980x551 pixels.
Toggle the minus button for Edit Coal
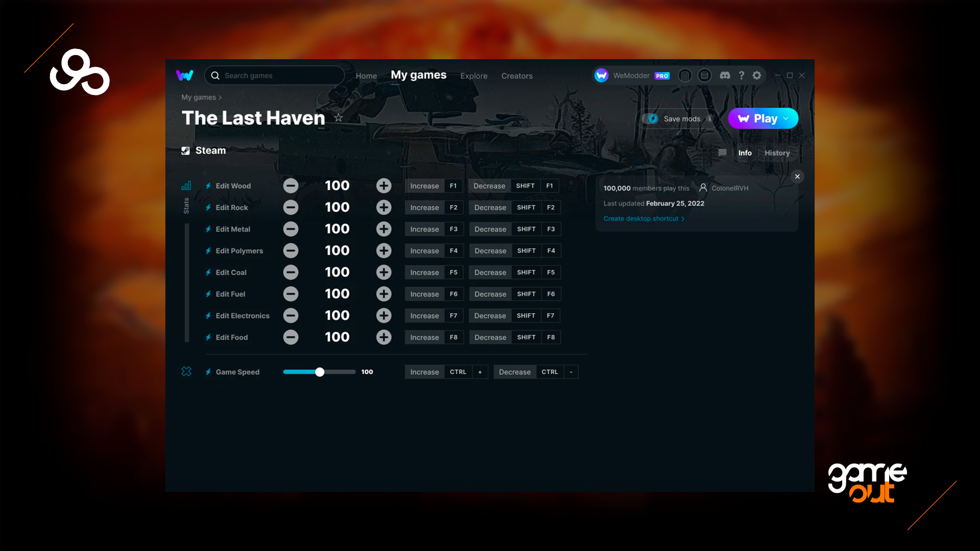[x=291, y=272]
